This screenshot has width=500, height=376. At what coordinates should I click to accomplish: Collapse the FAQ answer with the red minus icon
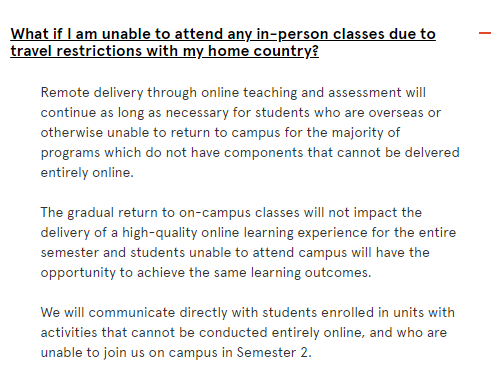(485, 33)
